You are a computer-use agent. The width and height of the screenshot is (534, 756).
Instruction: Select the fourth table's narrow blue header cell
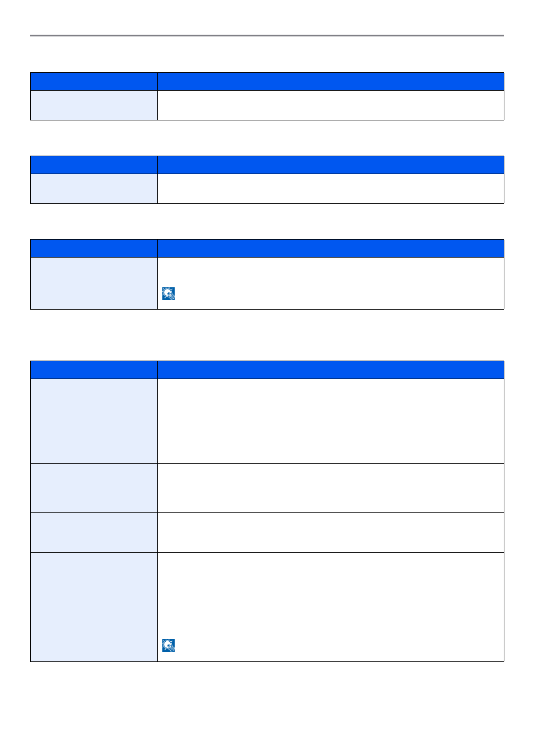coord(94,370)
